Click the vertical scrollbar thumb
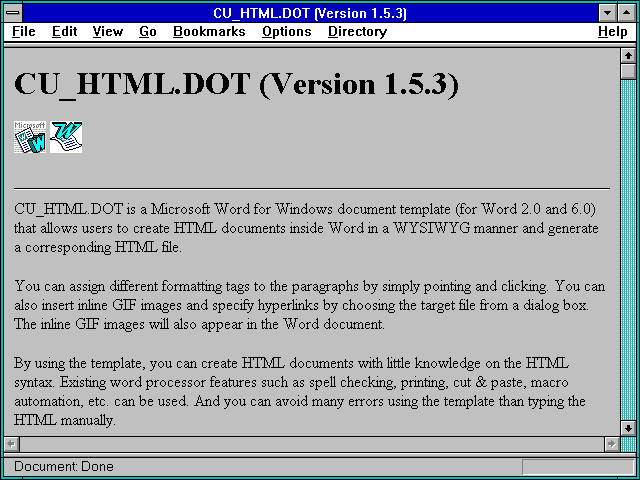Viewport: 640px width, 480px height. (628, 71)
